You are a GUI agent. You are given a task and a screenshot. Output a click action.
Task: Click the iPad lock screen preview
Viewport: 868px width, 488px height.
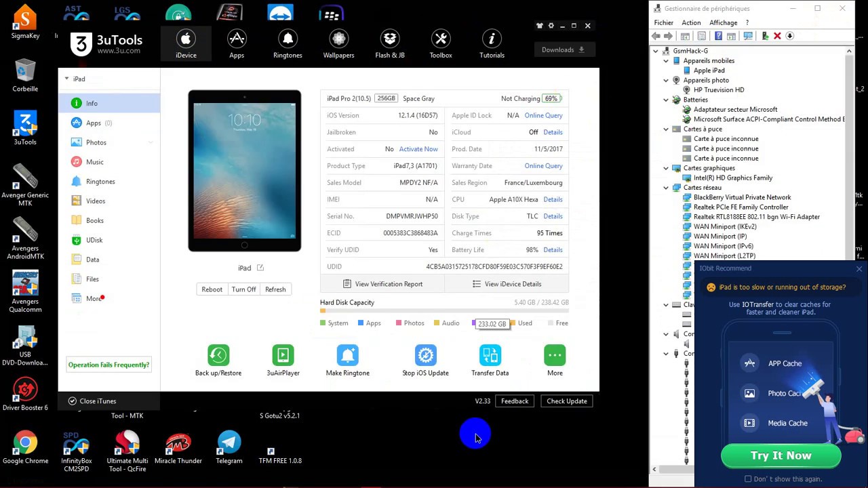pyautogui.click(x=245, y=171)
